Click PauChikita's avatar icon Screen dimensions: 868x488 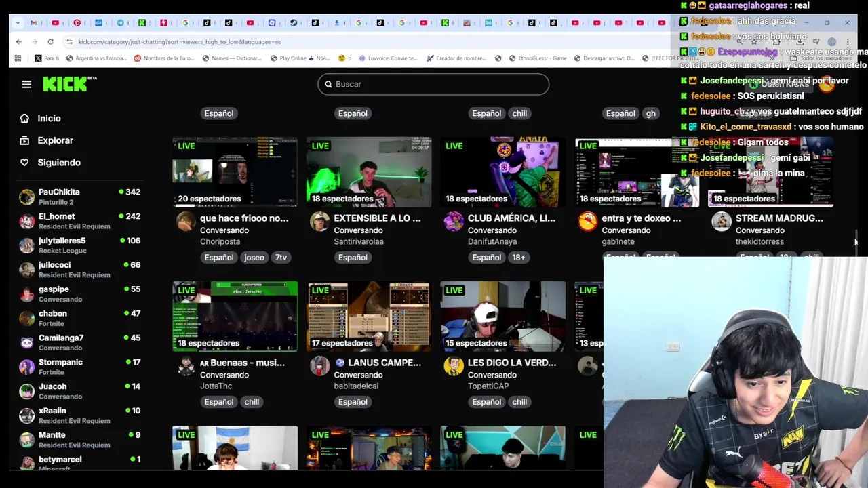[26, 197]
